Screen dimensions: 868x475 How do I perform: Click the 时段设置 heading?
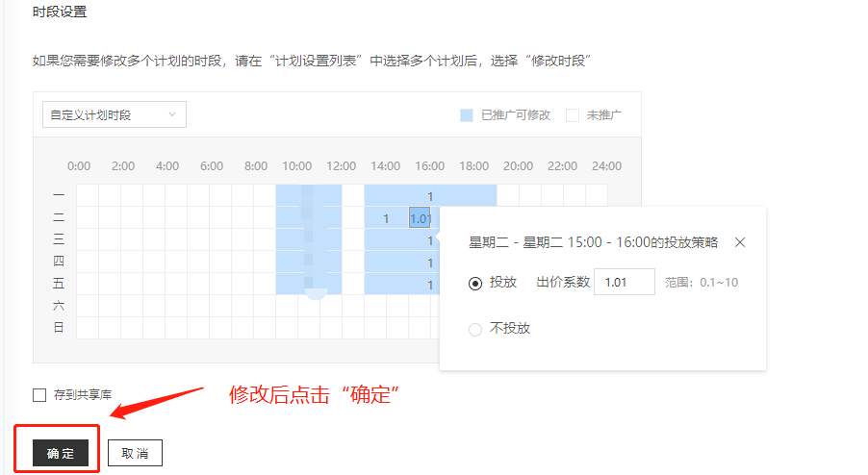point(60,12)
